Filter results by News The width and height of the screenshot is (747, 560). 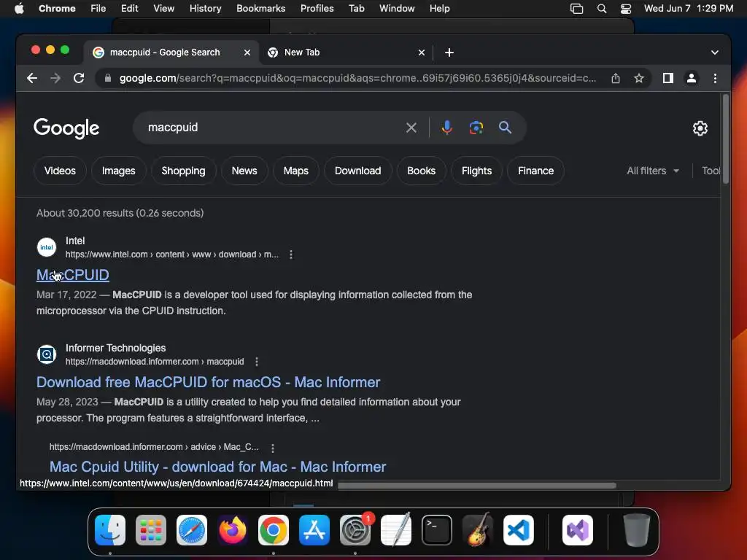(244, 171)
